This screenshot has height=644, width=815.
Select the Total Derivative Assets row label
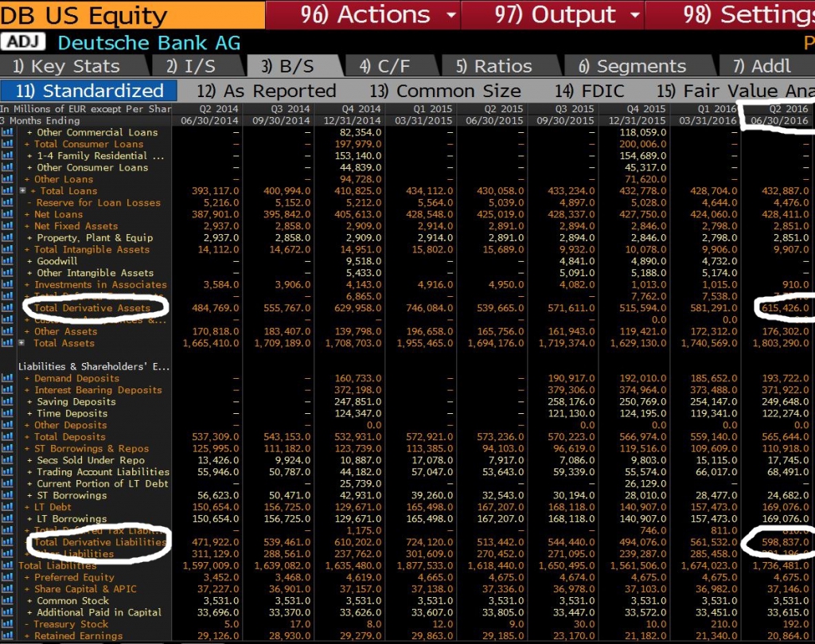92,308
